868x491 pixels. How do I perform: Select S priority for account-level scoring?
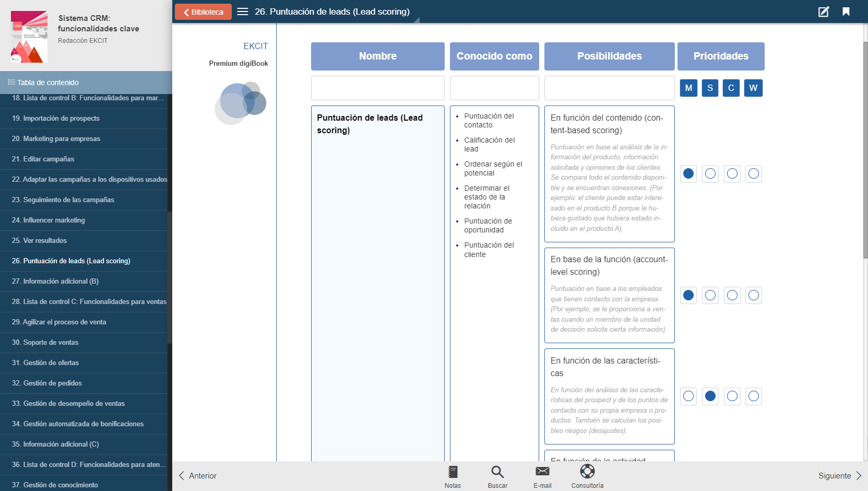coord(710,295)
